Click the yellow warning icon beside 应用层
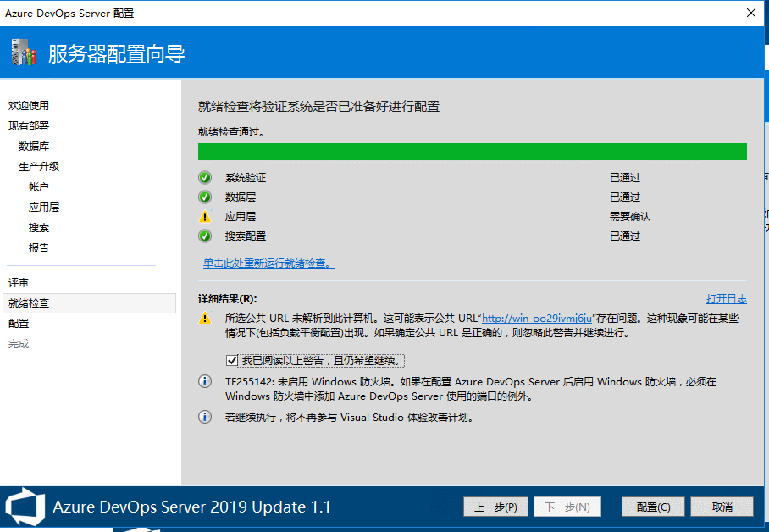Image resolution: width=769 pixels, height=532 pixels. click(x=205, y=217)
